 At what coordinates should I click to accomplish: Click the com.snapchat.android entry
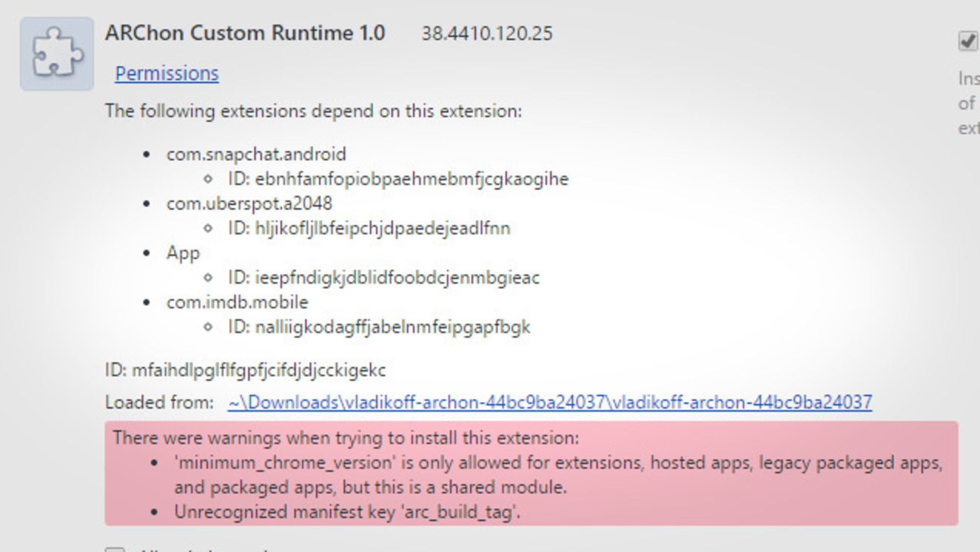coord(256,154)
